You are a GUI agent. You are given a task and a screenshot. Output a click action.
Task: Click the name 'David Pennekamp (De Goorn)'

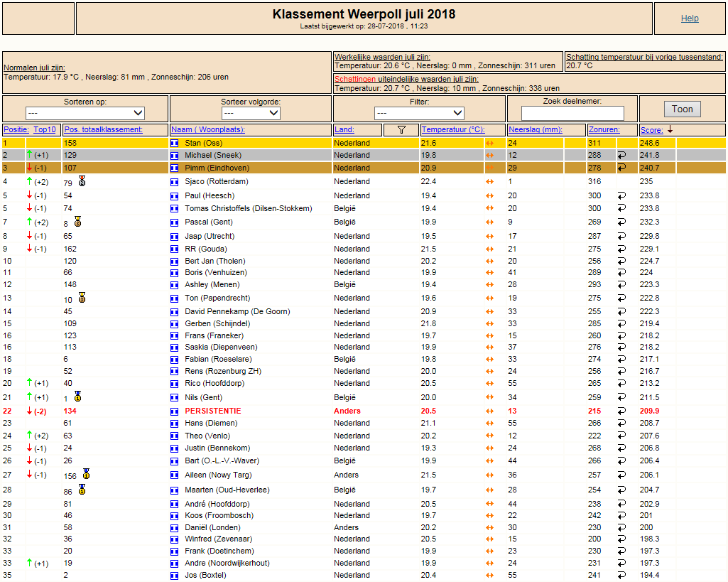point(237,312)
